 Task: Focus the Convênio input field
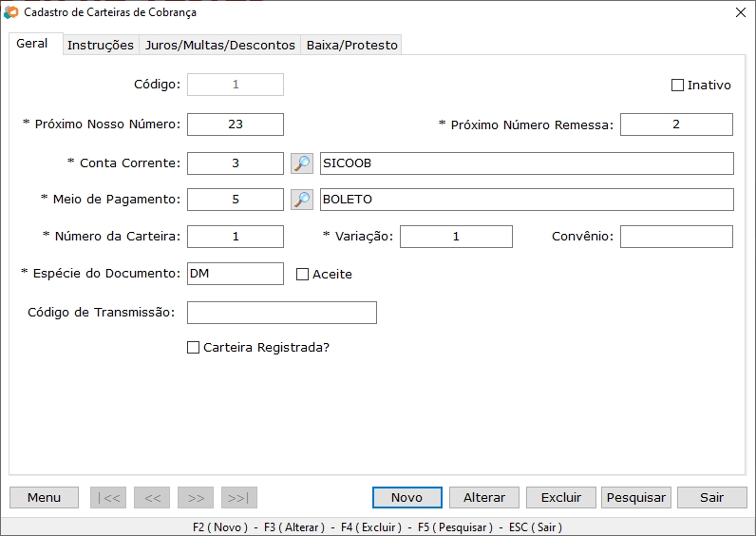coord(676,237)
